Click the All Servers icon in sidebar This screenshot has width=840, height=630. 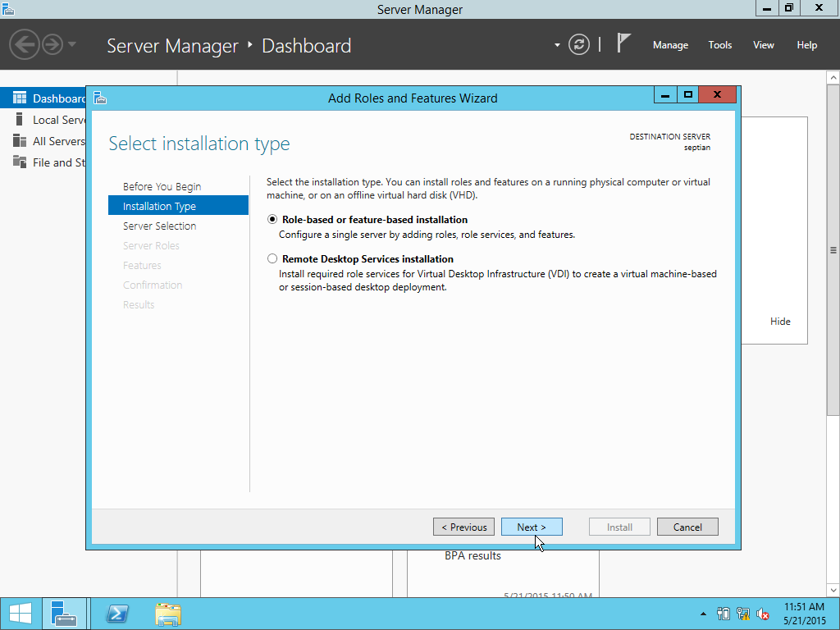pyautogui.click(x=20, y=140)
